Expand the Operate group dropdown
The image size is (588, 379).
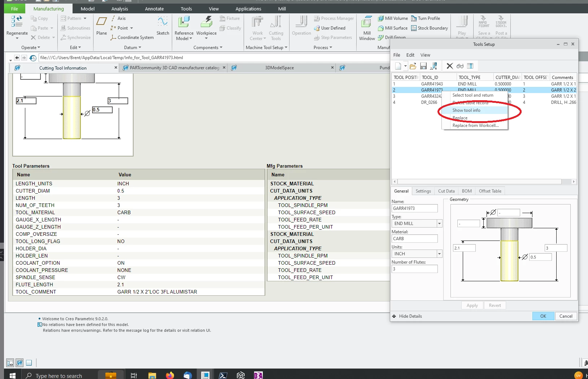[31, 48]
